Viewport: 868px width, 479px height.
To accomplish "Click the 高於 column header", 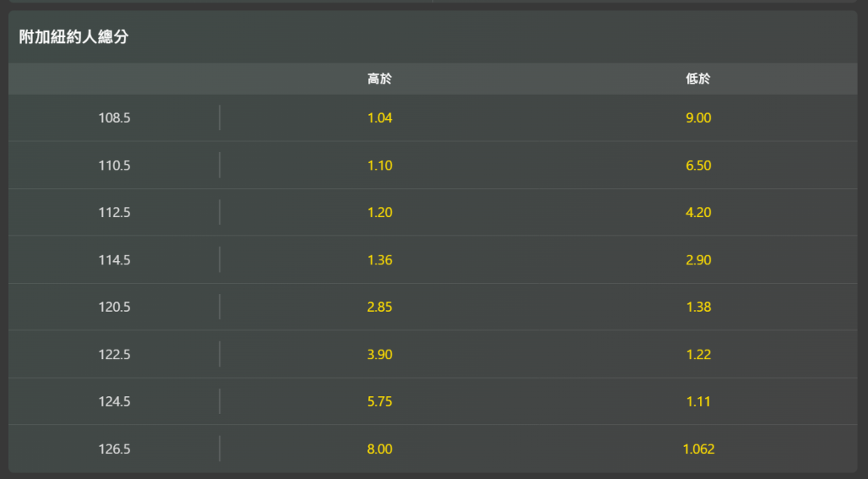I will click(x=379, y=79).
